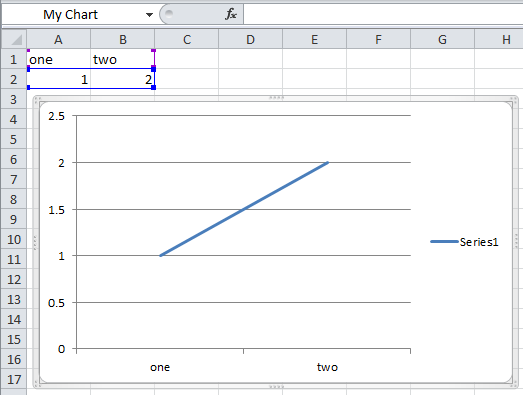Select column F header

coord(379,39)
